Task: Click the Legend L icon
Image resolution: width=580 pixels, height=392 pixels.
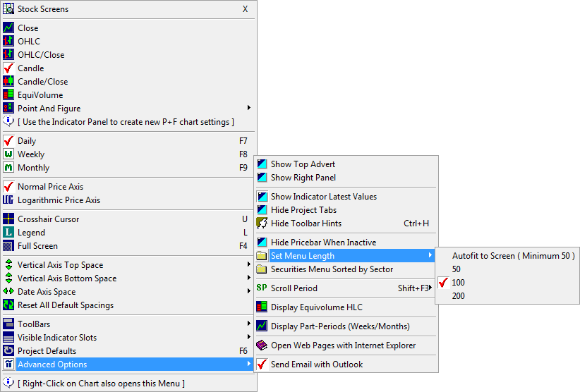Action: point(8,233)
